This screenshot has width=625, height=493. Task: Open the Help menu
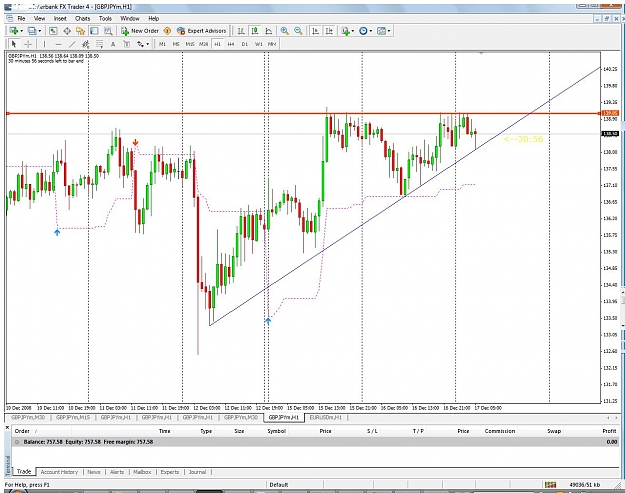(153, 18)
